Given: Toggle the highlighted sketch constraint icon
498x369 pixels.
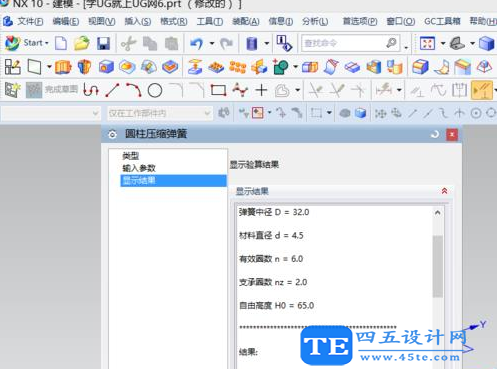Looking at the screenshot, I should (x=482, y=90).
